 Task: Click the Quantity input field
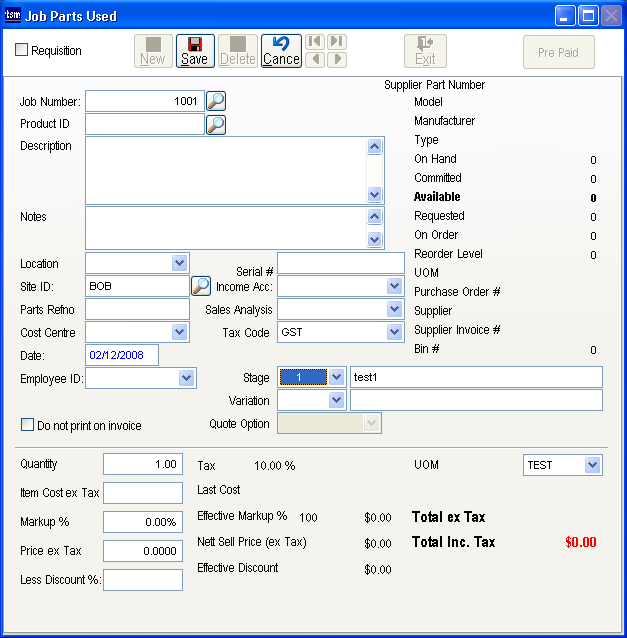click(143, 465)
